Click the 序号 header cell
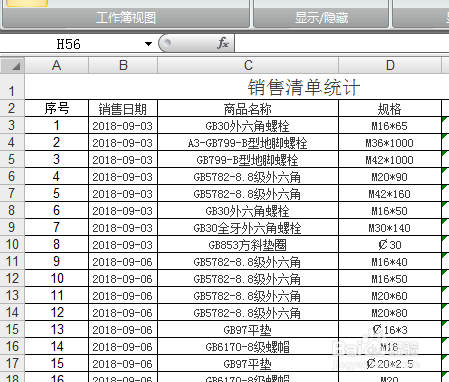Viewport: 449px width, 382px height. (x=57, y=108)
